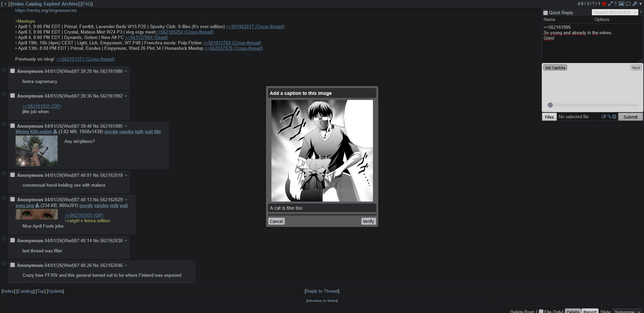Open post menu arrow for No.562161992

126,96
